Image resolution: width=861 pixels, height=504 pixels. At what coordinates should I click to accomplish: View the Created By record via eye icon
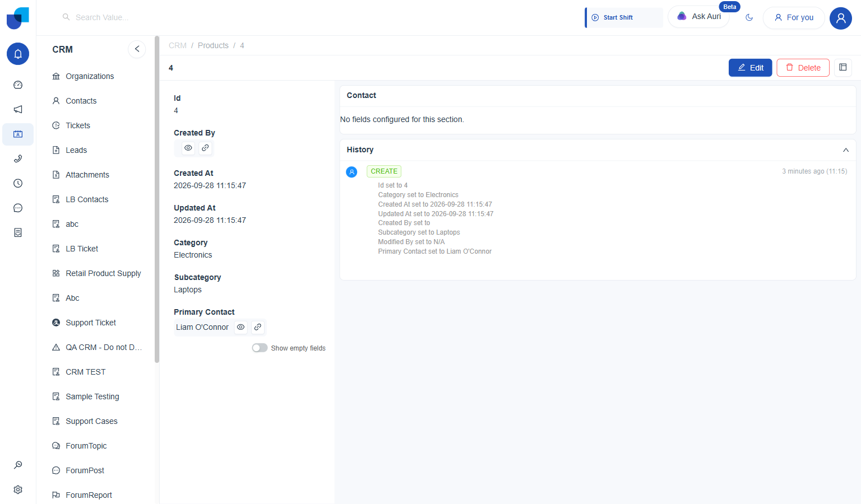(x=188, y=148)
